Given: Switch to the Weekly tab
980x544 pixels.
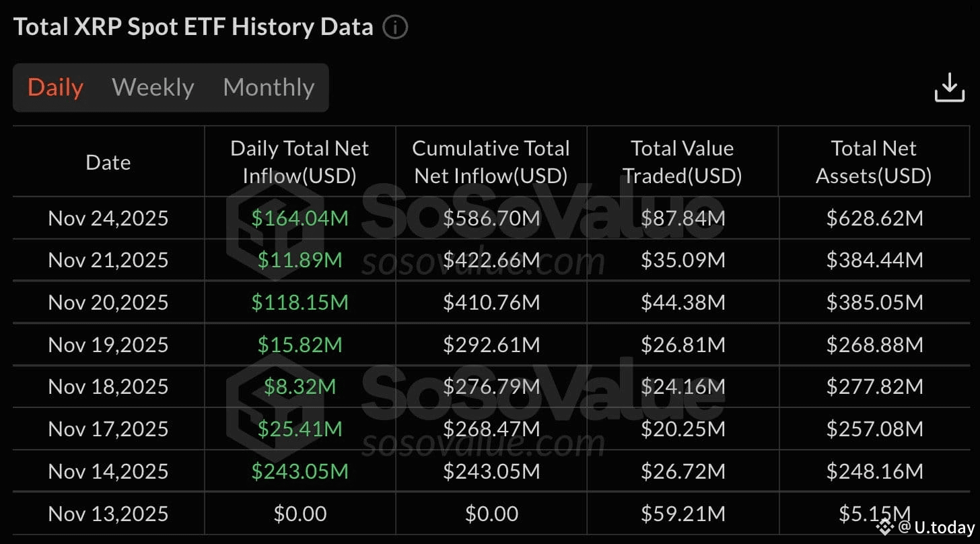Looking at the screenshot, I should coord(153,88).
